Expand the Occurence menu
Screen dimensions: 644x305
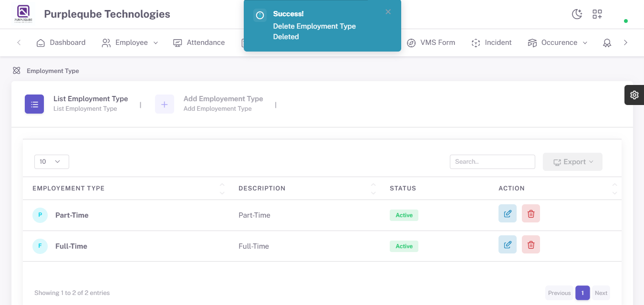[x=558, y=42]
